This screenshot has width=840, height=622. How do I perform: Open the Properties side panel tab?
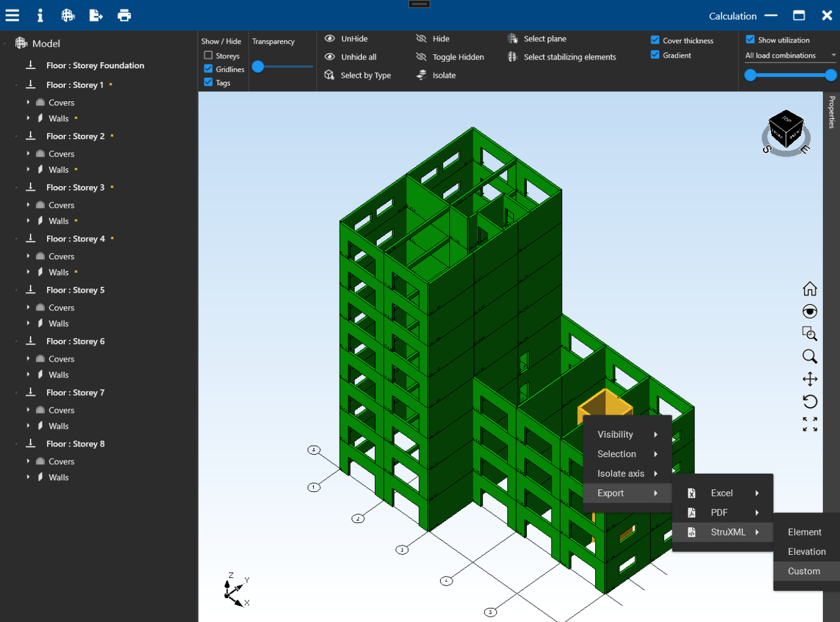click(x=832, y=112)
